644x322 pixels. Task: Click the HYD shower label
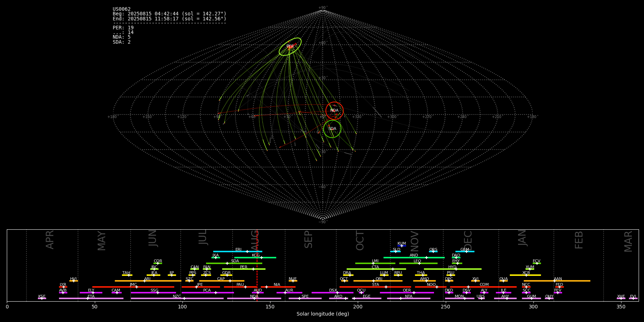pyautogui.click(x=452, y=267)
